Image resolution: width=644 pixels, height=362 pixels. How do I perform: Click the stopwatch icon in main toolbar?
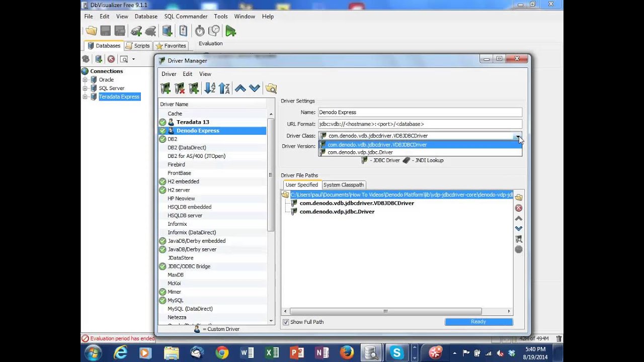point(200,31)
